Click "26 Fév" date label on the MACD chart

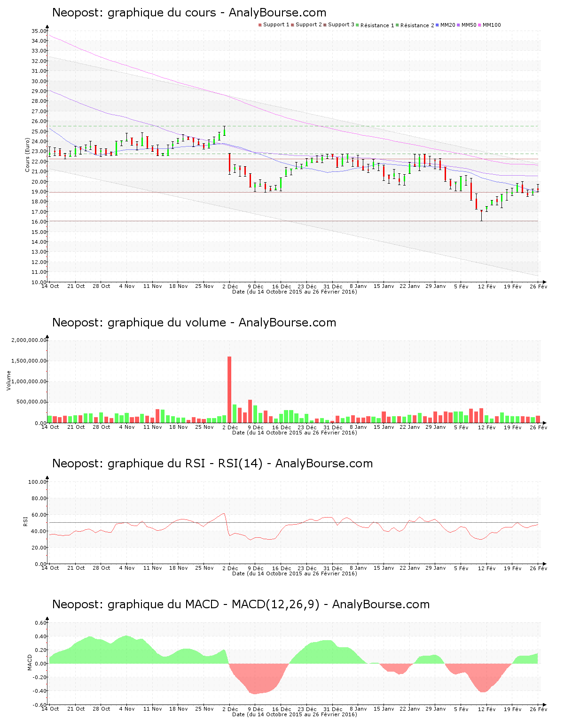click(538, 709)
